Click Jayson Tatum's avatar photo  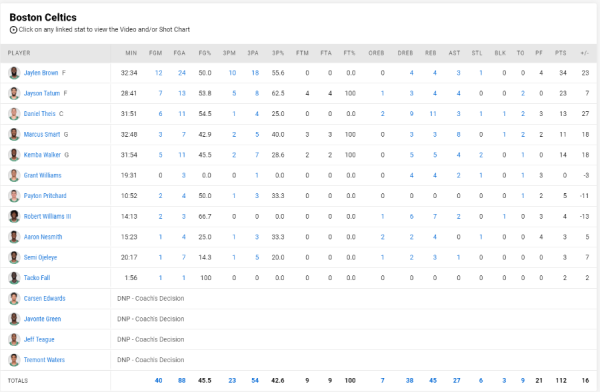point(14,93)
